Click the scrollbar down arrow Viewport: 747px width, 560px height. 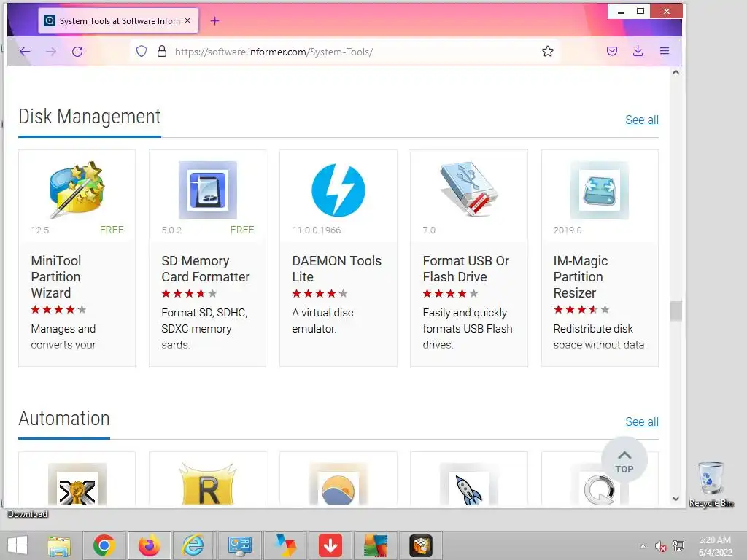coord(676,499)
